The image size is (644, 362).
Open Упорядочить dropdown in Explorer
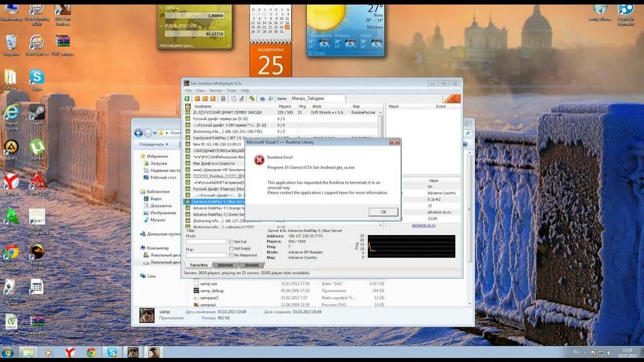click(153, 144)
